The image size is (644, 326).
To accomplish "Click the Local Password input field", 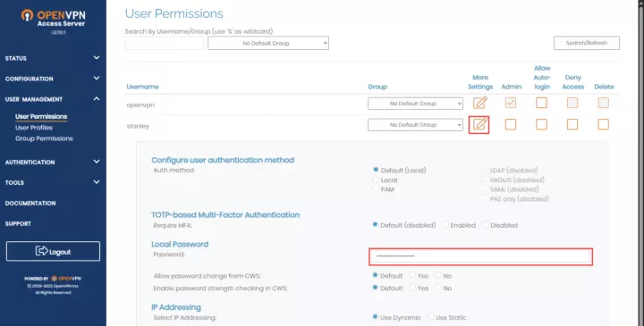I will coord(480,256).
